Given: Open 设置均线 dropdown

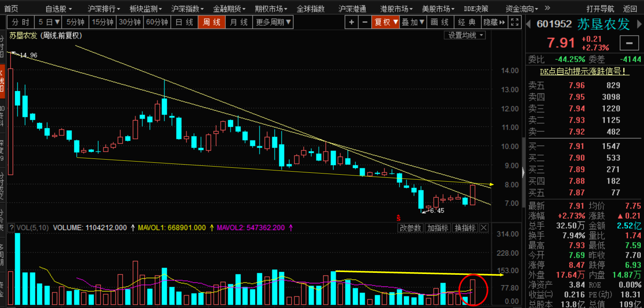Looking at the screenshot, I should coord(465,35).
